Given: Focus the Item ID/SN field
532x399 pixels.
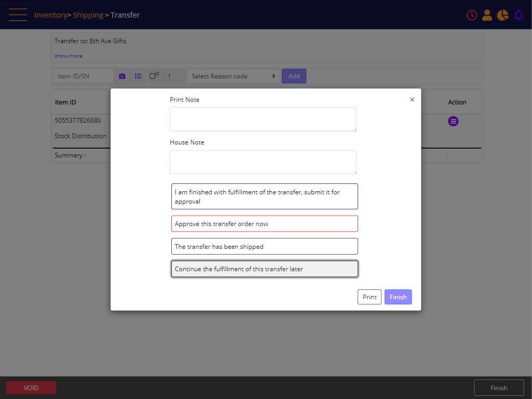Looking at the screenshot, I should (84, 76).
